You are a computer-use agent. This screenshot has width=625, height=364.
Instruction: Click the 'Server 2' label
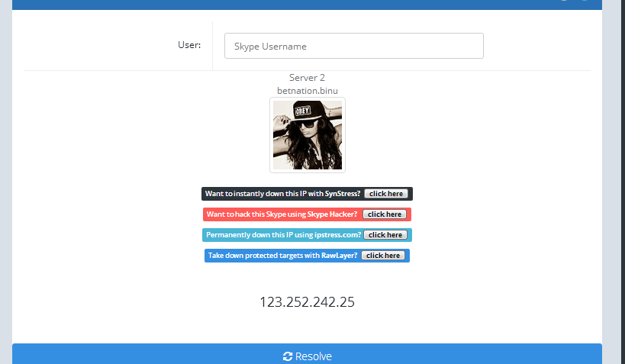(x=307, y=78)
